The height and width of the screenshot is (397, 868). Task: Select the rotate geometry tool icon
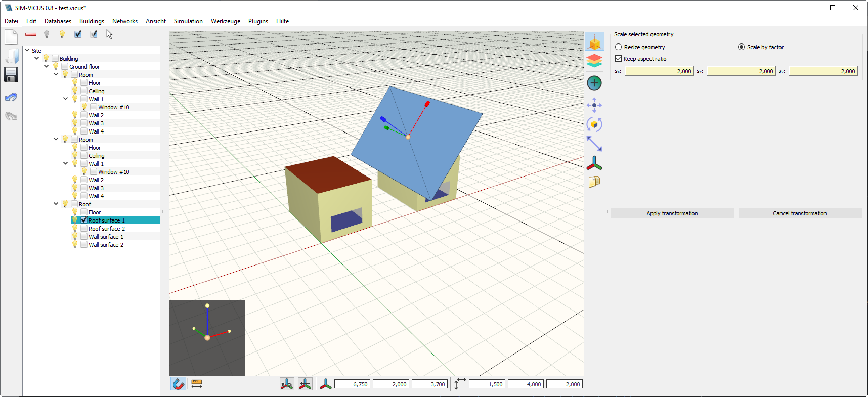point(594,124)
